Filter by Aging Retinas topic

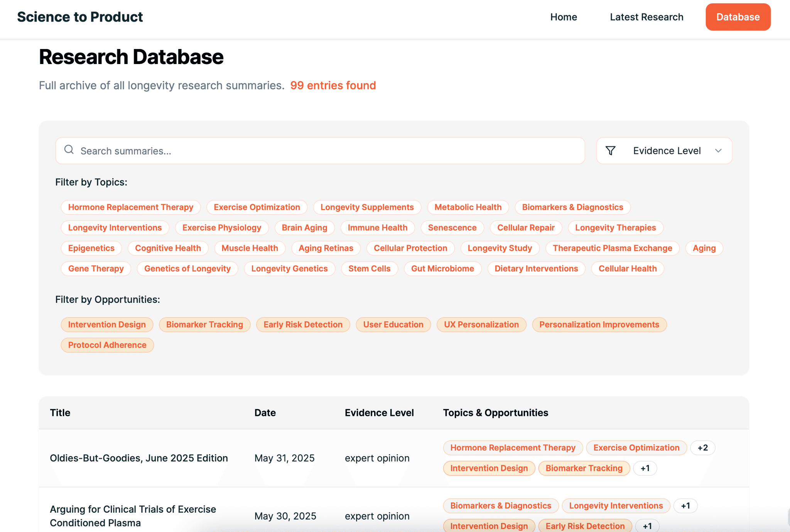[x=326, y=248]
